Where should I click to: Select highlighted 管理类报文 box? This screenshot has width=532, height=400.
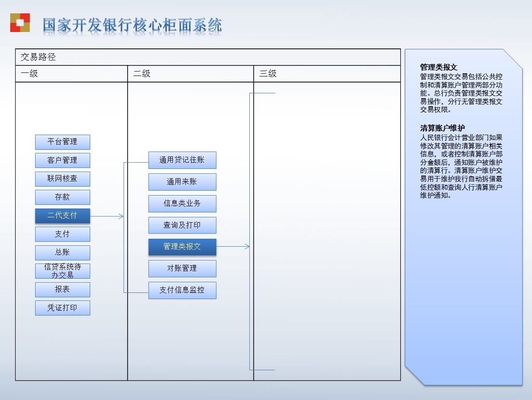pyautogui.click(x=182, y=247)
